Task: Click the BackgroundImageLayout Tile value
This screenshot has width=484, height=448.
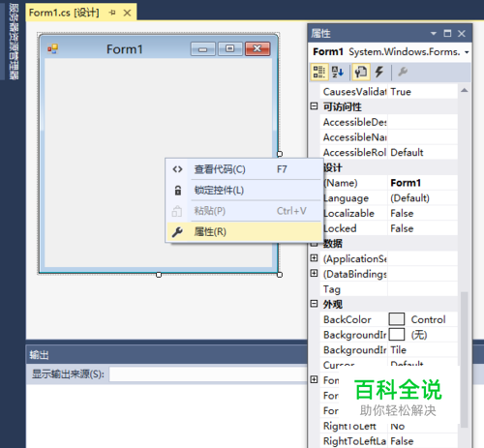Action: tap(422, 349)
